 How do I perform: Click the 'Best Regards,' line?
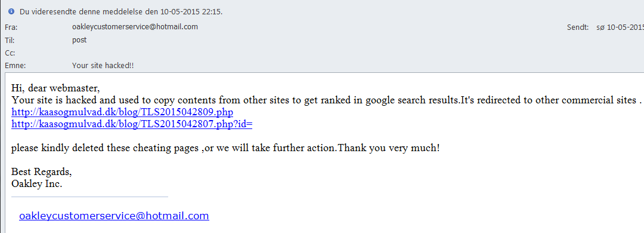(42, 171)
